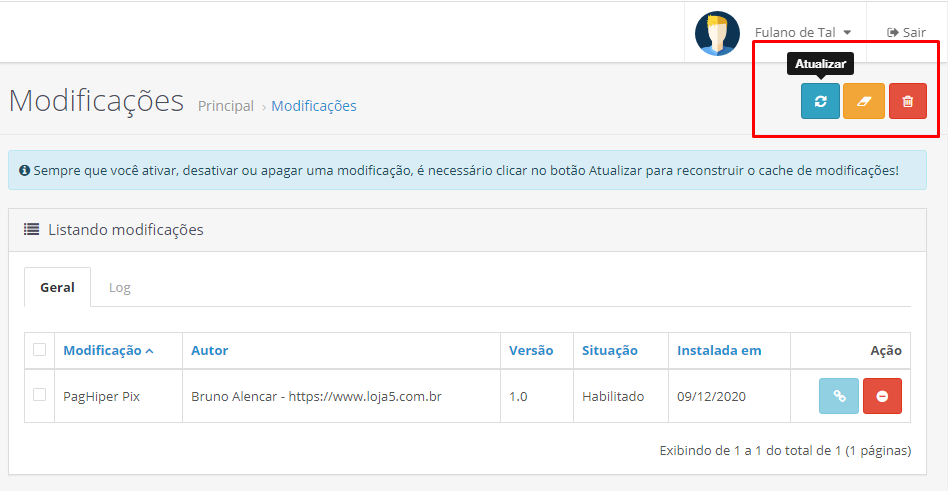Click the Principal breadcrumb link
This screenshot has width=948, height=491.
tap(226, 106)
